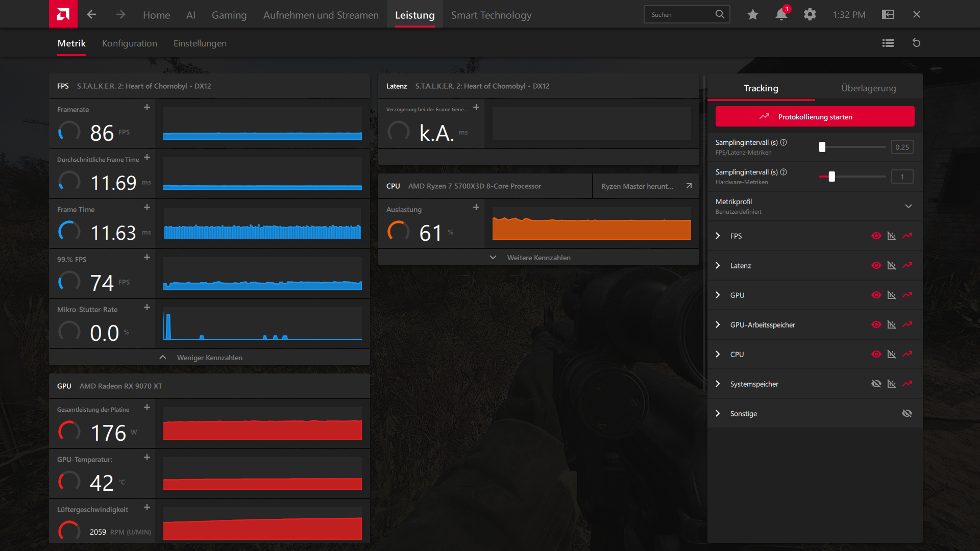Image resolution: width=980 pixels, height=551 pixels.
Task: Expand Weitere Kennzahlen under CPU
Action: click(x=538, y=258)
